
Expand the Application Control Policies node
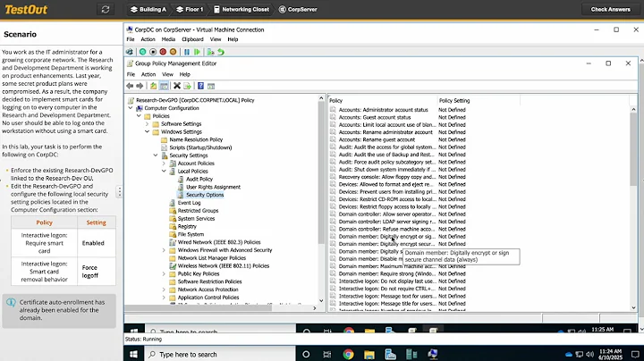point(164,297)
